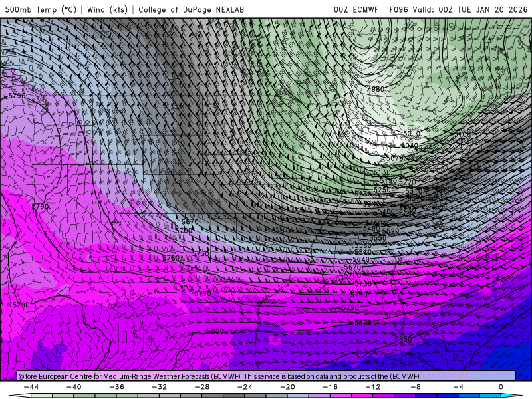The height and width of the screenshot is (399, 532).
Task: Click the 5130 height contour label
Action: coord(382,172)
